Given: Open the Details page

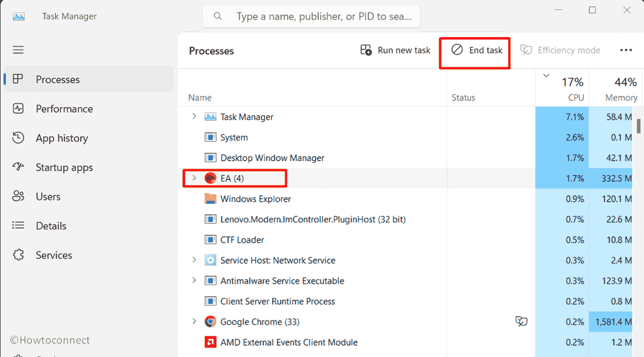Looking at the screenshot, I should (89, 225).
